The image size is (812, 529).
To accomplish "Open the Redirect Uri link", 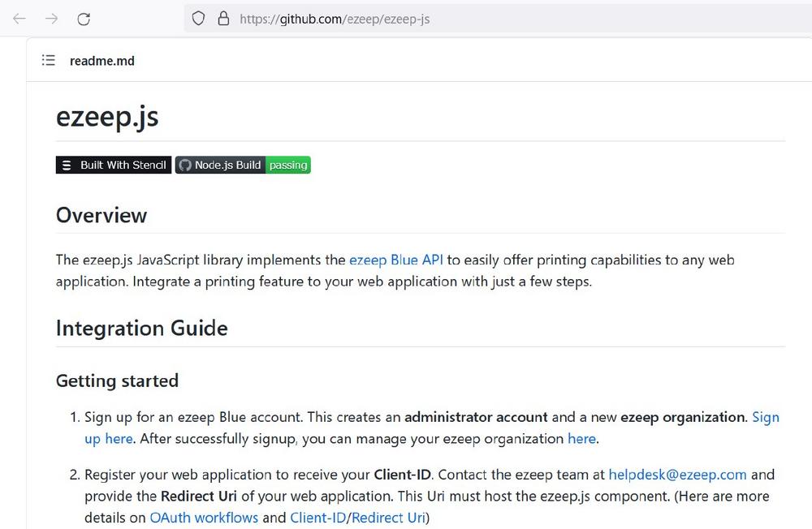I will coord(388,518).
